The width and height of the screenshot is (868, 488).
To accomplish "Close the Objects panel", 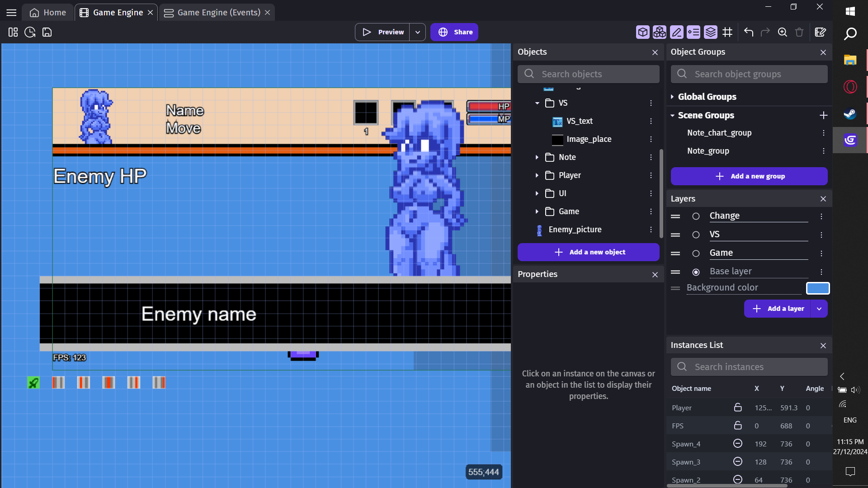I will point(655,52).
